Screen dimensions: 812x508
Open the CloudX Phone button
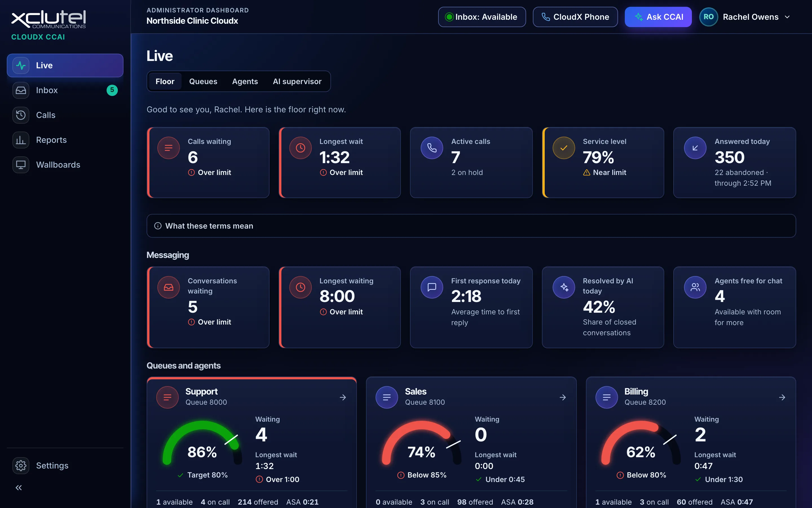click(575, 17)
